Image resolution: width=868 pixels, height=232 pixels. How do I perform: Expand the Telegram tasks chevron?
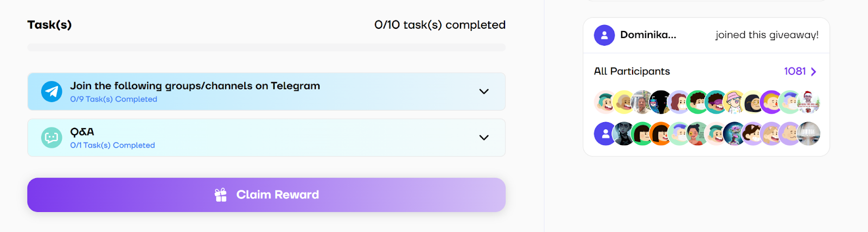point(484,92)
